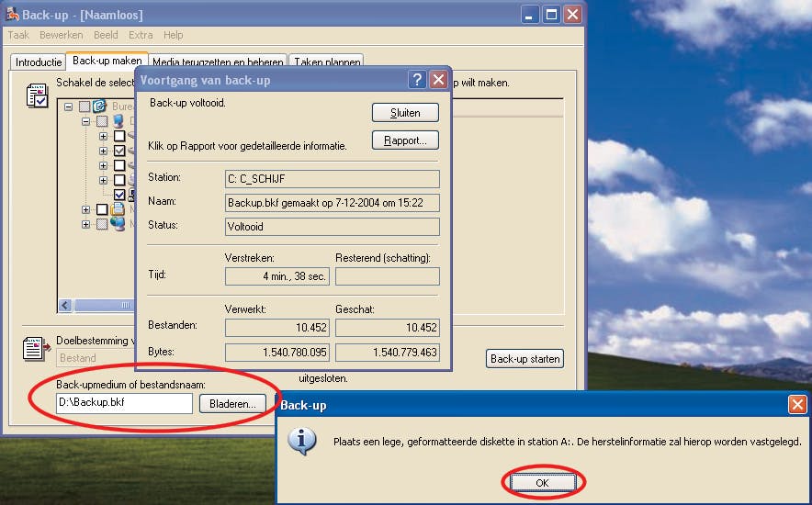The image size is (812, 505).
Task: Toggle the Bureaublad root checkbox in the tree
Action: tap(85, 107)
